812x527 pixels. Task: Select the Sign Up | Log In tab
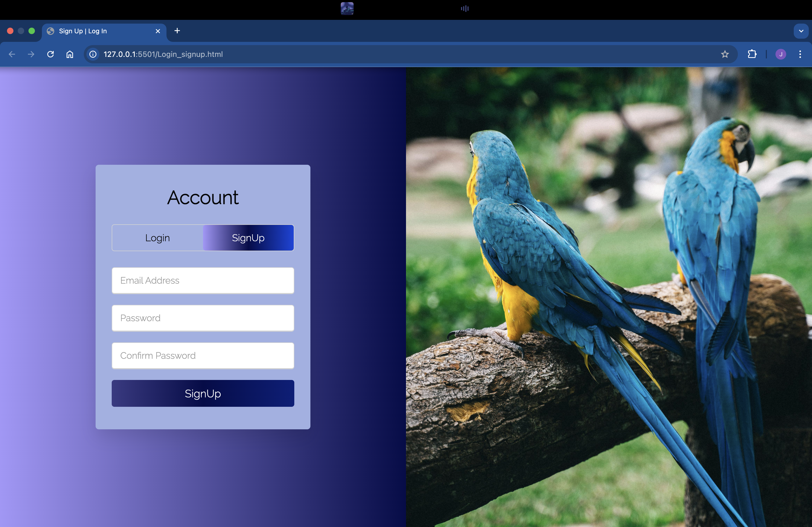(x=99, y=31)
